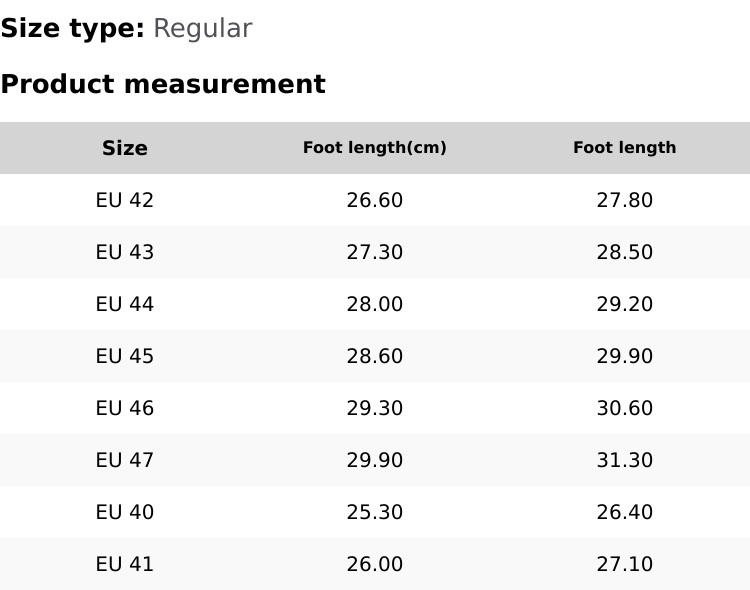Viewport: 750px width, 590px height.
Task: Click the 28.50 value in EU 43 row
Action: click(625, 252)
